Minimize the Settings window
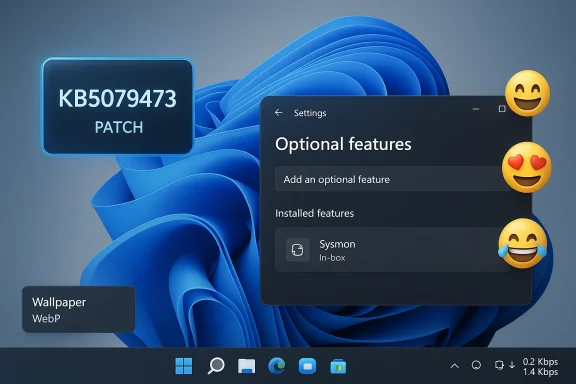 [476, 109]
